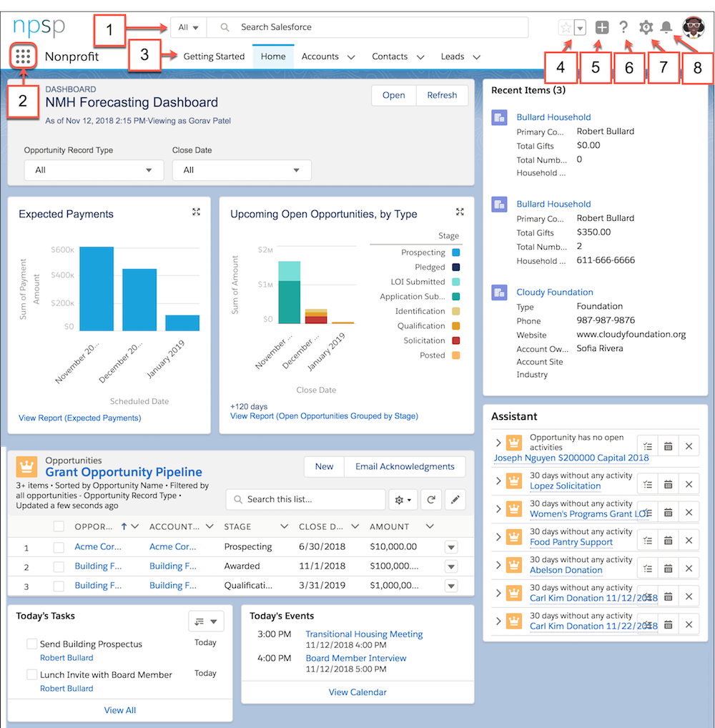This screenshot has width=715, height=728.
Task: Open the Leads tab
Action: [x=453, y=56]
